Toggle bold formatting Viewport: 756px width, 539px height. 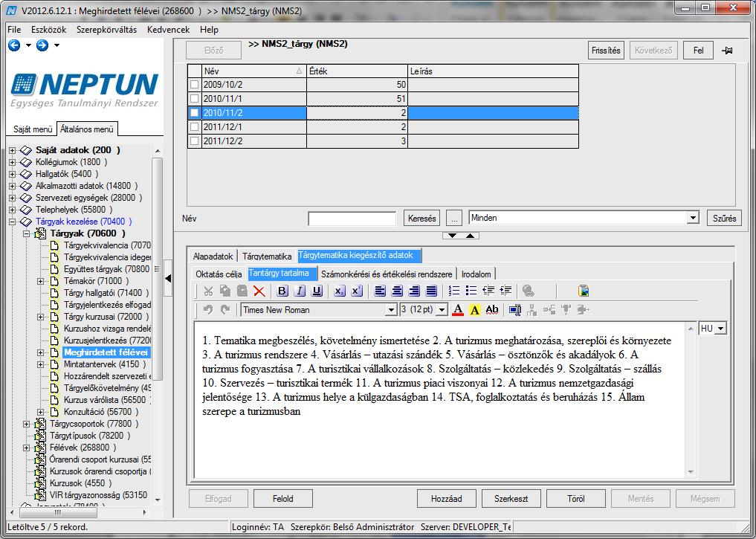[x=282, y=291]
